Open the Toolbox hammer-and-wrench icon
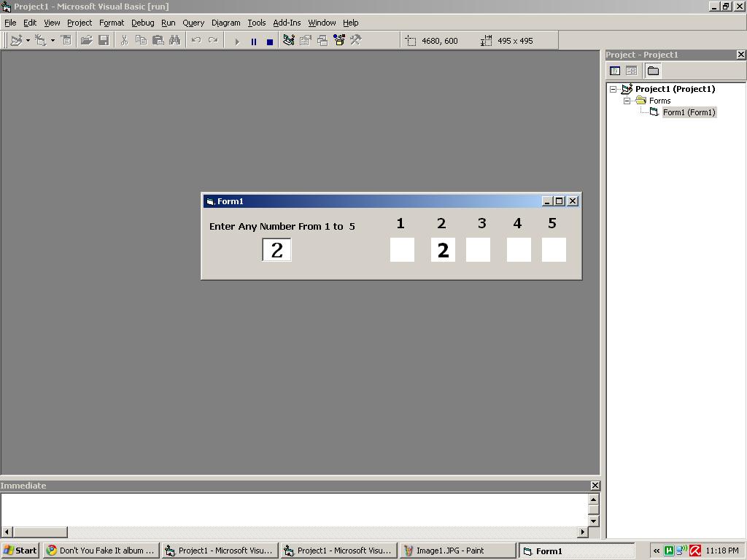This screenshot has height=560, width=747. pyautogui.click(x=356, y=41)
